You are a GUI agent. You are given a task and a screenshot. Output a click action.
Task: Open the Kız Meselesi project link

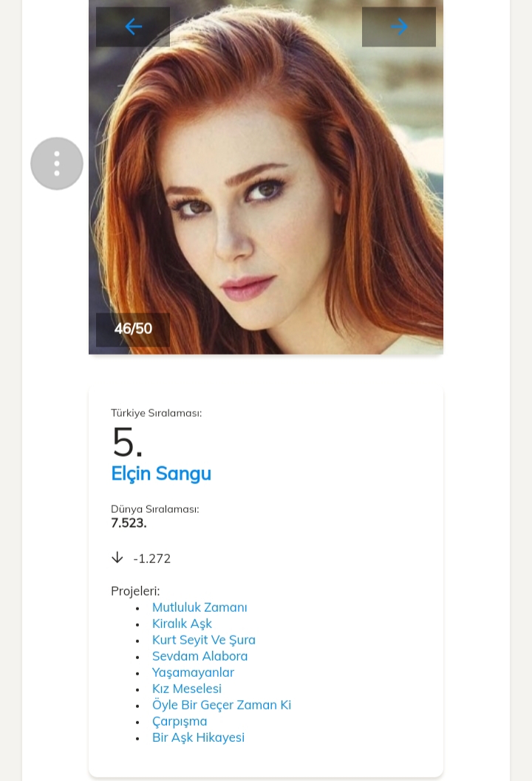click(187, 689)
